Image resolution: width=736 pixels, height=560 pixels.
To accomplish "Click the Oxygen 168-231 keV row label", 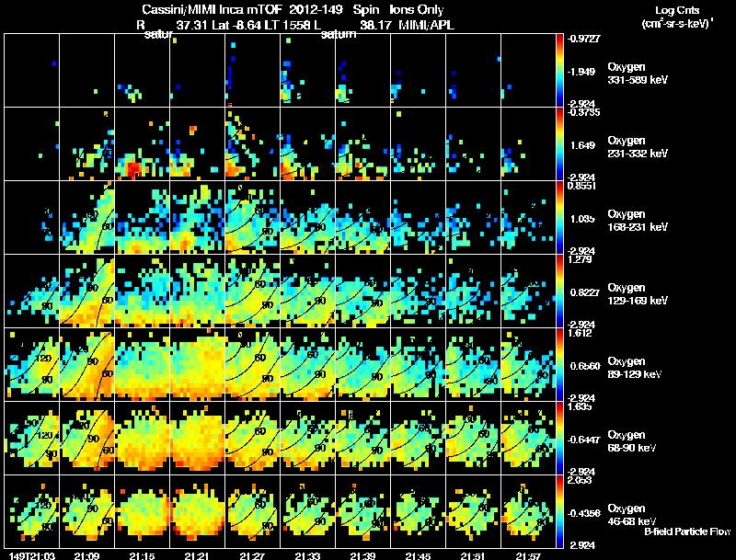I will tap(638, 221).
